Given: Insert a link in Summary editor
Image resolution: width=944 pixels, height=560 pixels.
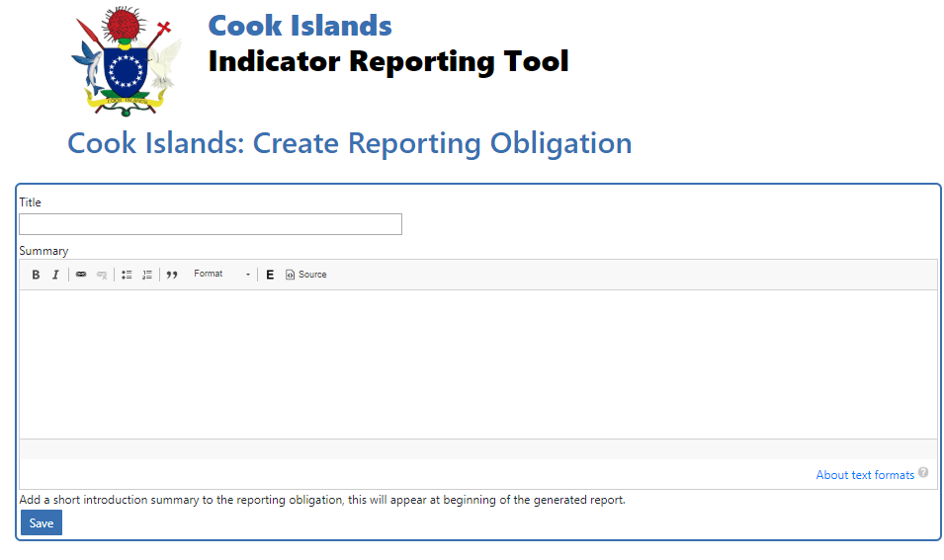Looking at the screenshot, I should click(x=81, y=275).
